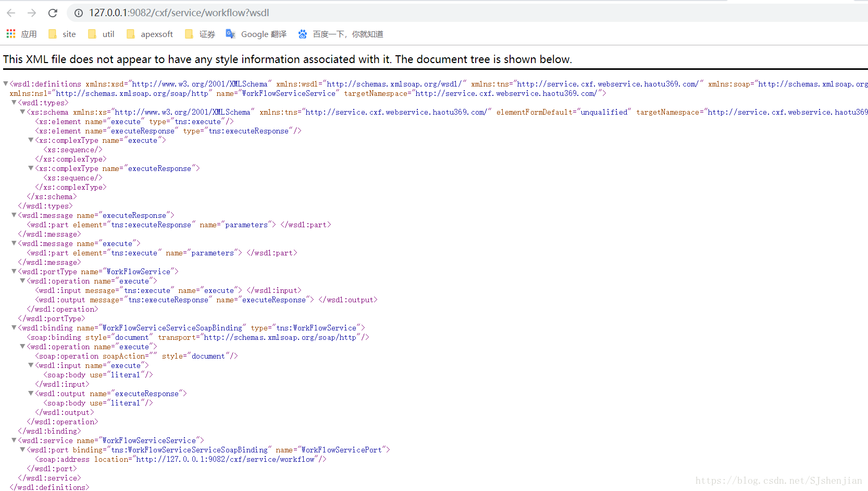
Task: Click wsdl:part element tns:execute line
Action: tap(162, 253)
